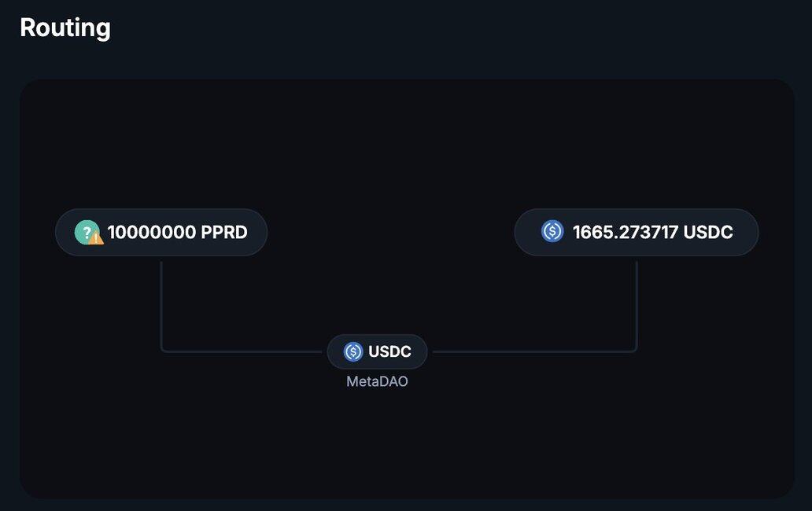This screenshot has width=812, height=511.
Task: Click the MetaDAO label under the route
Action: point(377,382)
